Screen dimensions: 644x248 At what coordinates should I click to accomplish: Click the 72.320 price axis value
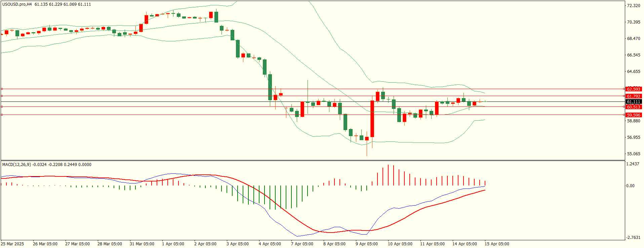tap(634, 6)
